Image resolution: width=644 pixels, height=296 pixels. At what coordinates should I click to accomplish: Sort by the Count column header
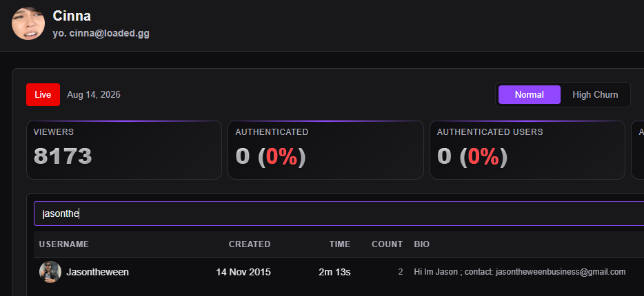(x=388, y=244)
